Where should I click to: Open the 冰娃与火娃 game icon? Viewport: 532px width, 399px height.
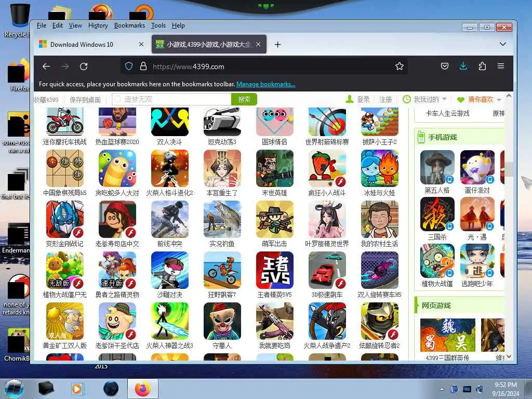click(380, 168)
